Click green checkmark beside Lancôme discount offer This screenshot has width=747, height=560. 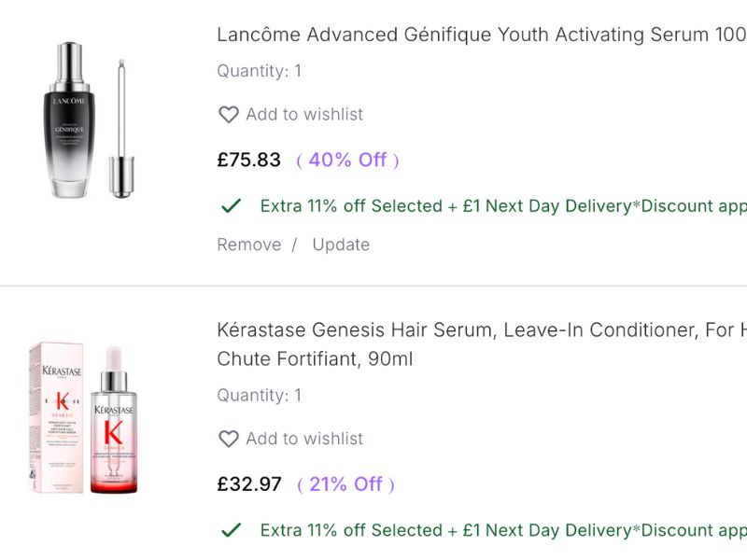231,206
